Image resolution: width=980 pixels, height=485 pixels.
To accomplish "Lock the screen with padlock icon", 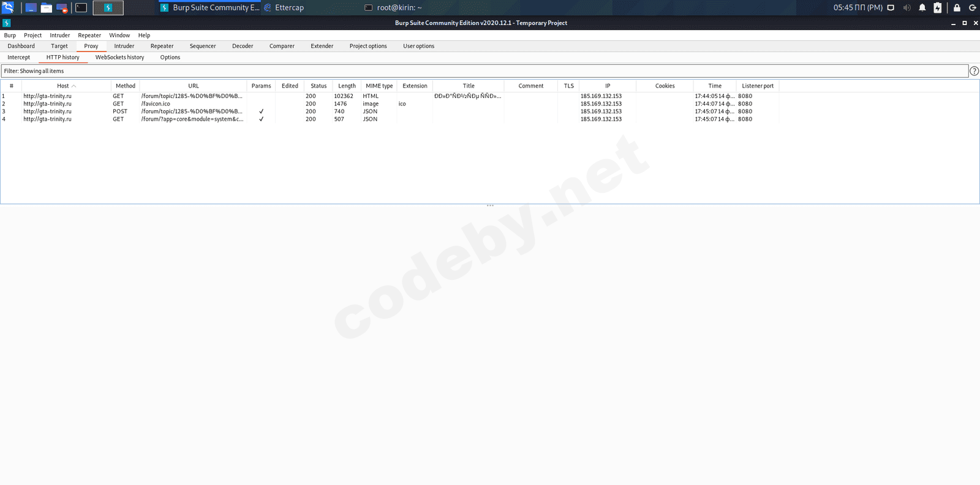I will pyautogui.click(x=957, y=8).
